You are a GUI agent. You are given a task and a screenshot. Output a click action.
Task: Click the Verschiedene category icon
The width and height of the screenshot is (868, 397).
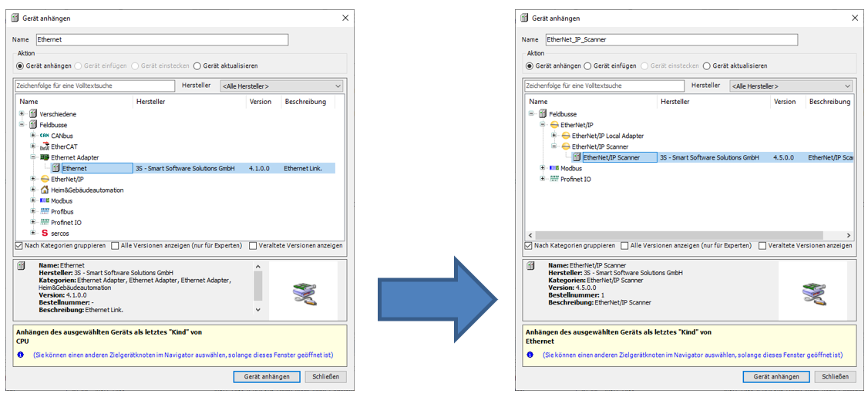tap(33, 114)
